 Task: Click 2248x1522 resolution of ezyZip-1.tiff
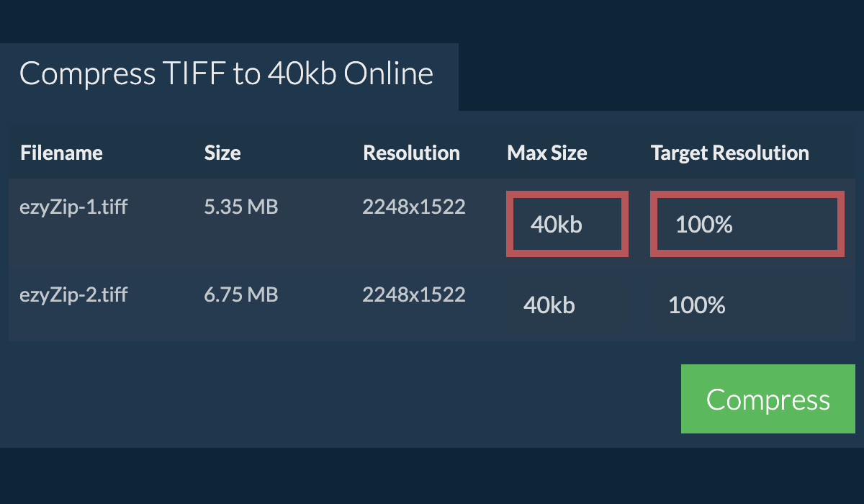414,207
